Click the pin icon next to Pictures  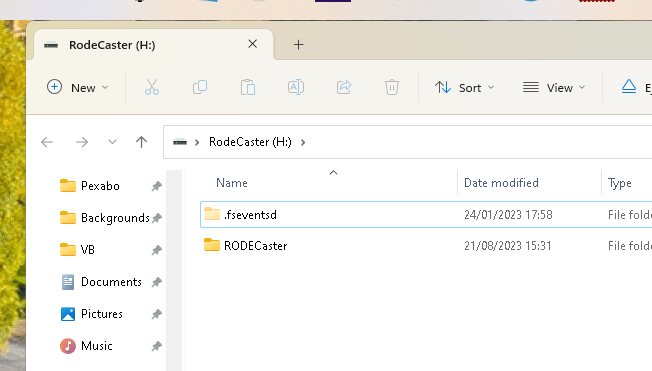(157, 314)
